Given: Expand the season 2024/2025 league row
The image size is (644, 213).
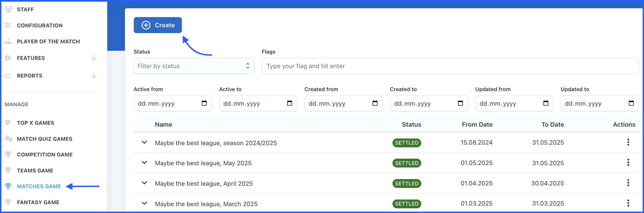Looking at the screenshot, I should pyautogui.click(x=144, y=142).
